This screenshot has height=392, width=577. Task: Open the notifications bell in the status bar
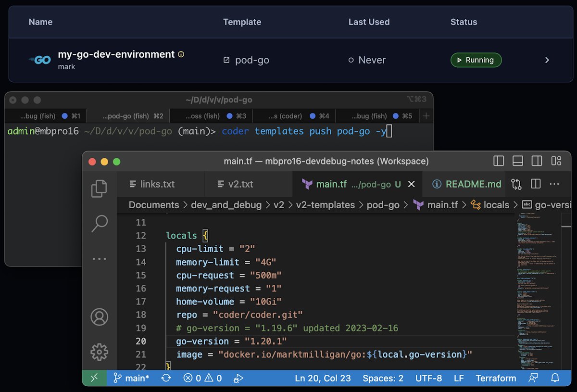coord(555,378)
